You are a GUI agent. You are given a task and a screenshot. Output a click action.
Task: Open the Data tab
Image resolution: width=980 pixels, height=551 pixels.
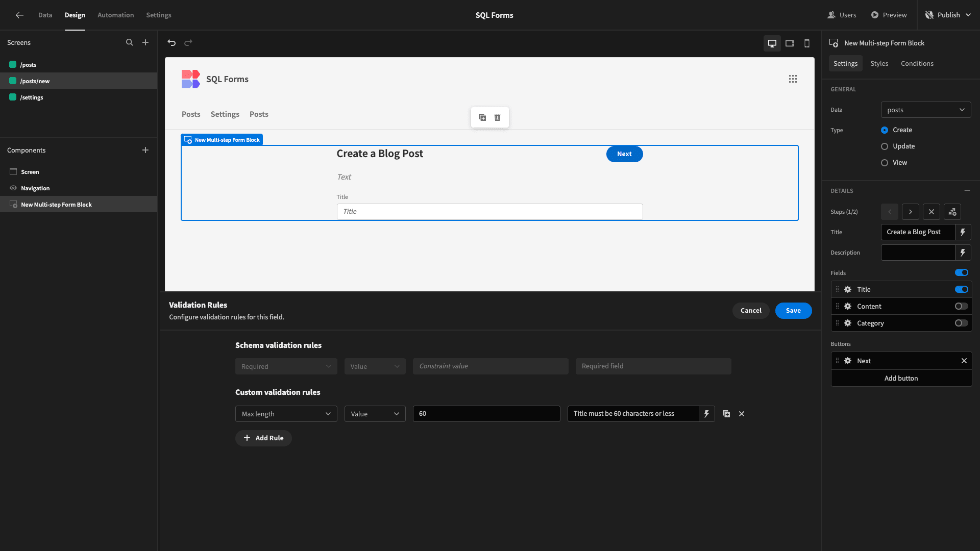(45, 15)
